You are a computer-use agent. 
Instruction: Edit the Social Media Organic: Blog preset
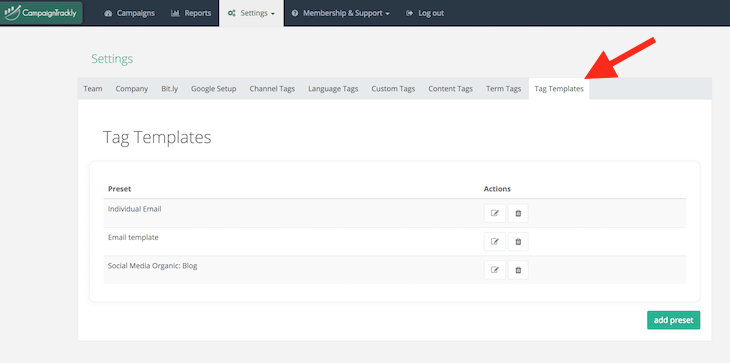click(x=495, y=270)
